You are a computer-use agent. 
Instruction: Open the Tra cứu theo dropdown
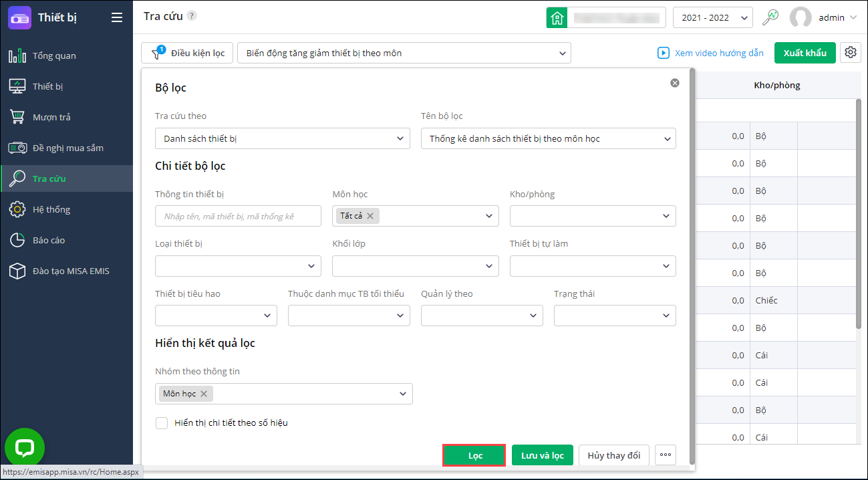point(283,138)
